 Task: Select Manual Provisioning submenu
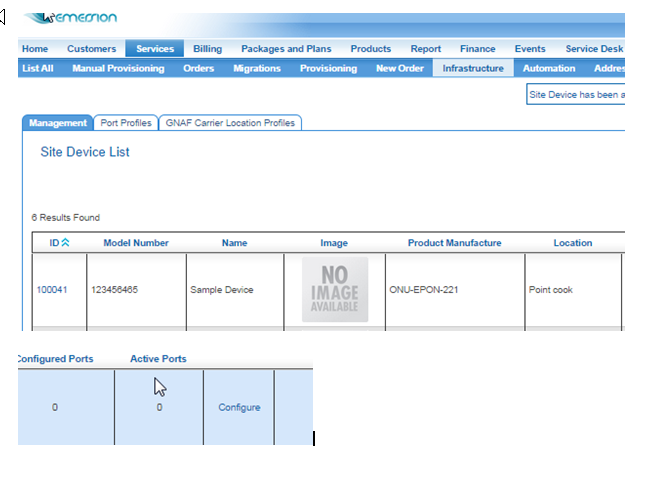pos(118,68)
